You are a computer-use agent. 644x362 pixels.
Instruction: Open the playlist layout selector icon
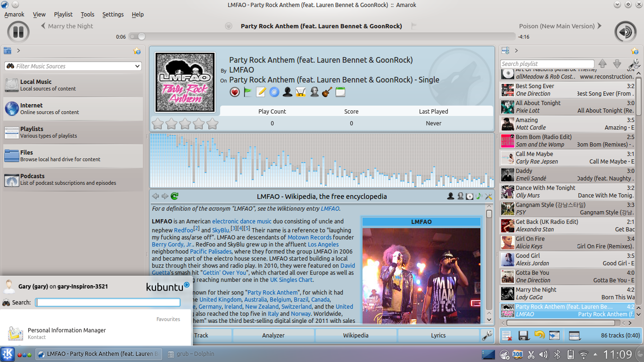click(x=575, y=336)
